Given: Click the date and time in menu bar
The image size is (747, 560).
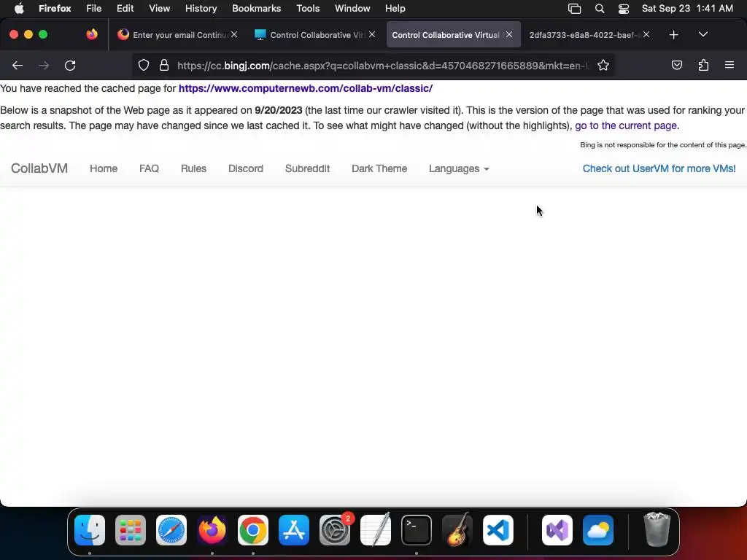Looking at the screenshot, I should click(687, 9).
